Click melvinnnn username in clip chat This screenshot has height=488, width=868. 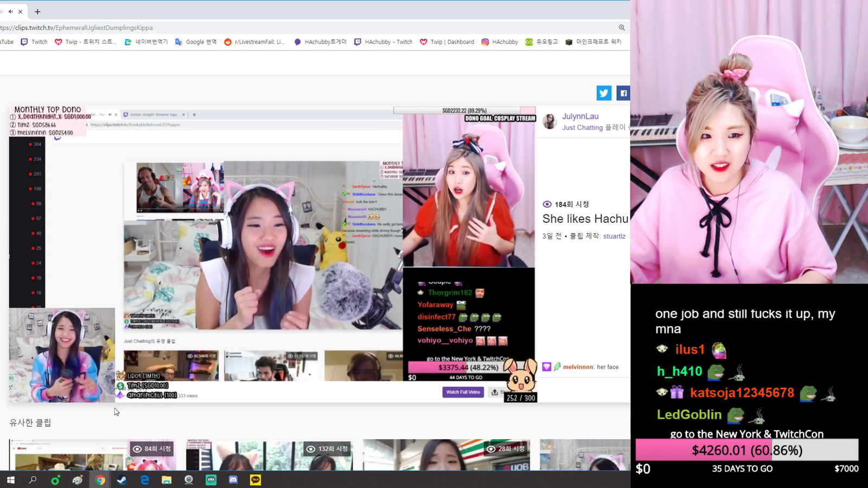point(578,367)
